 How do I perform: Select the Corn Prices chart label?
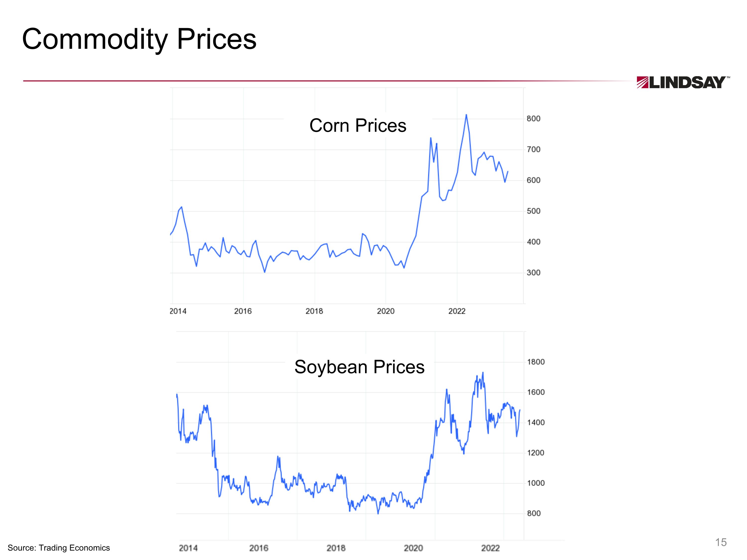pos(358,126)
